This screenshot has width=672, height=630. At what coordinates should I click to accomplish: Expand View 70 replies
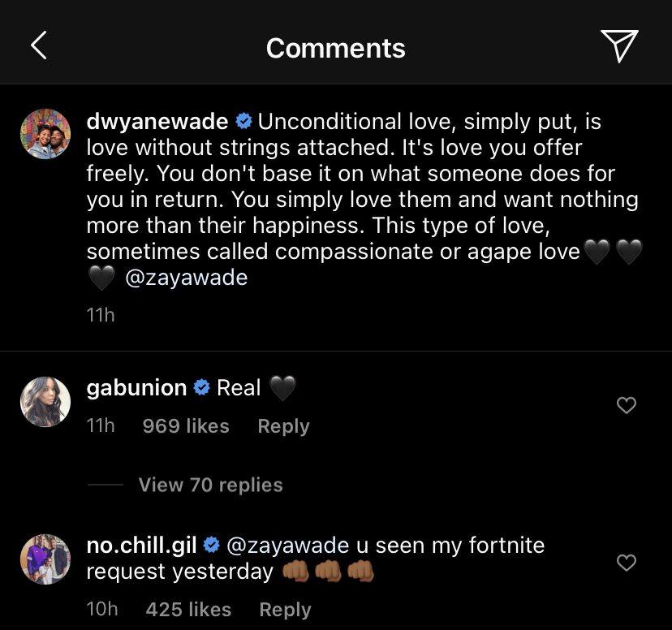(x=210, y=485)
